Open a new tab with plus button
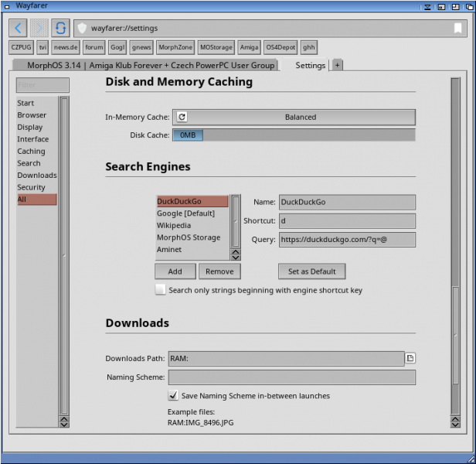The image size is (476, 464). tap(337, 65)
